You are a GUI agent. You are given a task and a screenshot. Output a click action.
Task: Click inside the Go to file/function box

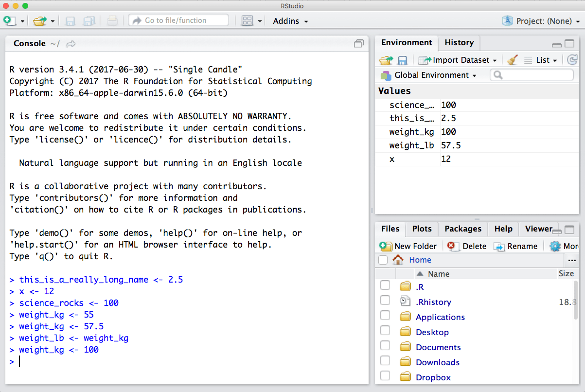[x=178, y=20]
